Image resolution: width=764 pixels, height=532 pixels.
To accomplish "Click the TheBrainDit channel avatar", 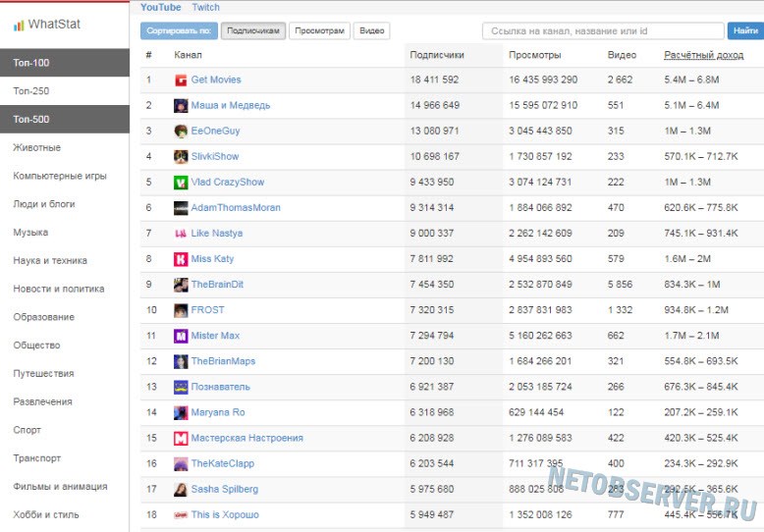I will coord(181,285).
